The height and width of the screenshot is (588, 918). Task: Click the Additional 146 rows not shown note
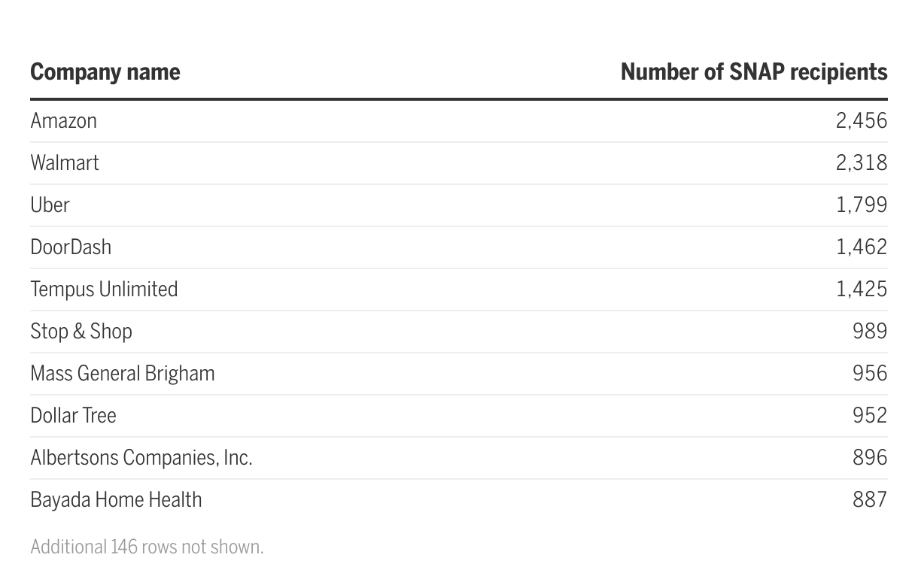[x=147, y=547]
